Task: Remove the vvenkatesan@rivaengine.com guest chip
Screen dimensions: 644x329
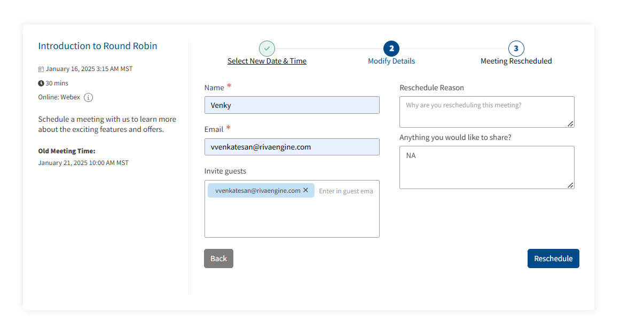Action: click(x=305, y=190)
